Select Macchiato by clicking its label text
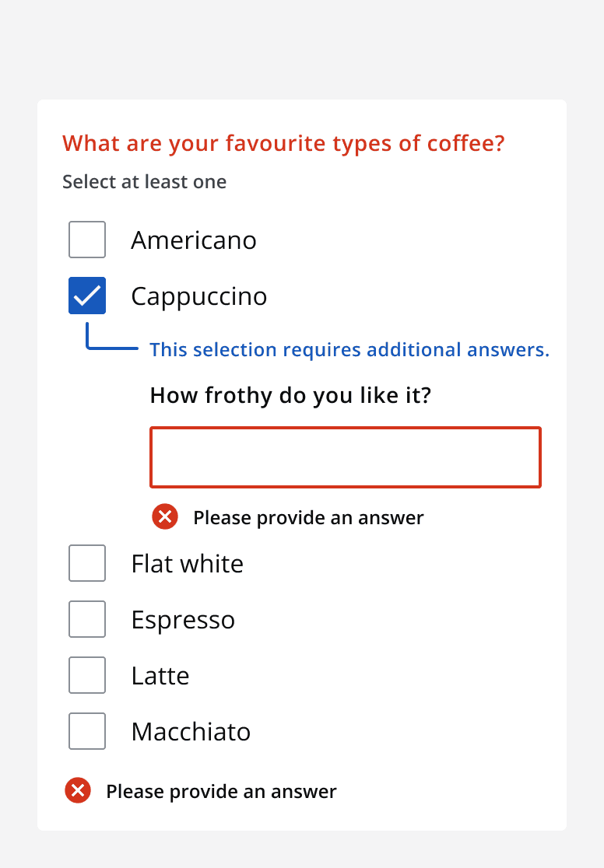 [191, 731]
